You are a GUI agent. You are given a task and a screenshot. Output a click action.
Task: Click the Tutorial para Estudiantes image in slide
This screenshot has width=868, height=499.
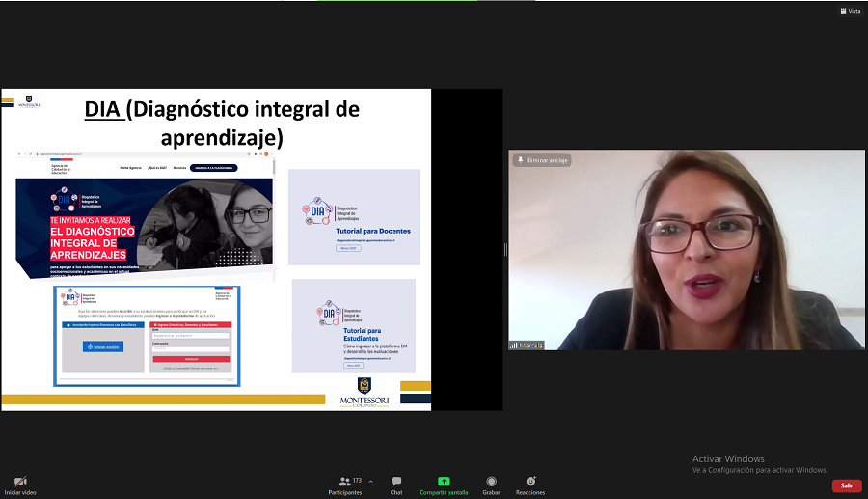pyautogui.click(x=354, y=325)
